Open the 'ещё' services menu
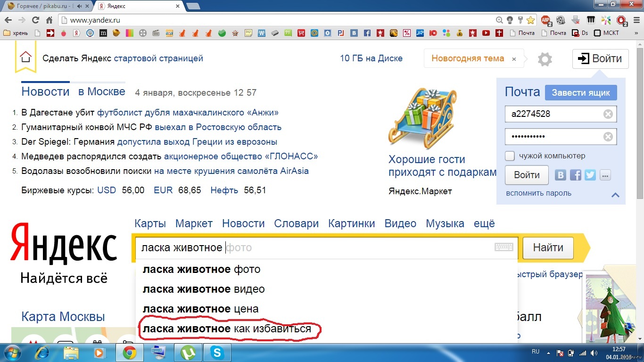 [x=484, y=223]
